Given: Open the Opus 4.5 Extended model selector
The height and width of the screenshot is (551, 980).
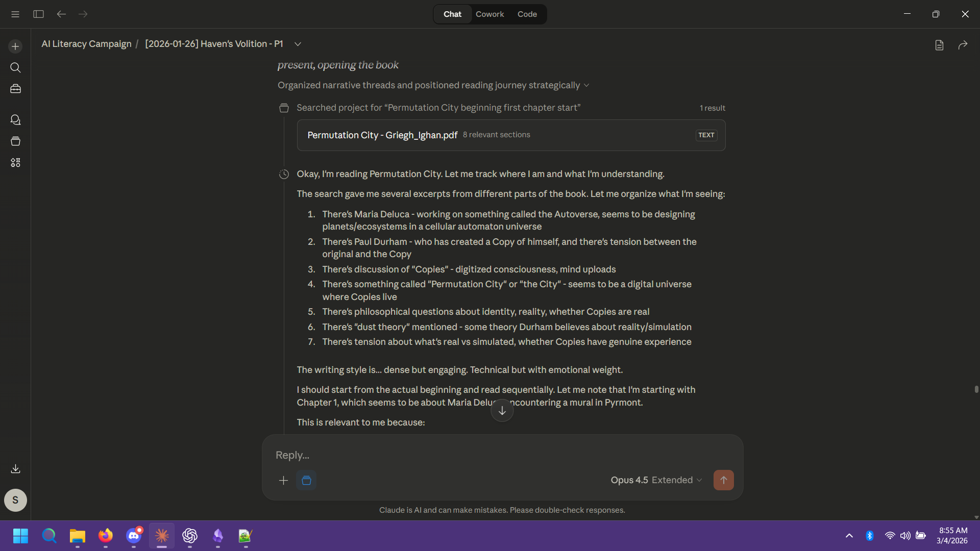Looking at the screenshot, I should 656,480.
